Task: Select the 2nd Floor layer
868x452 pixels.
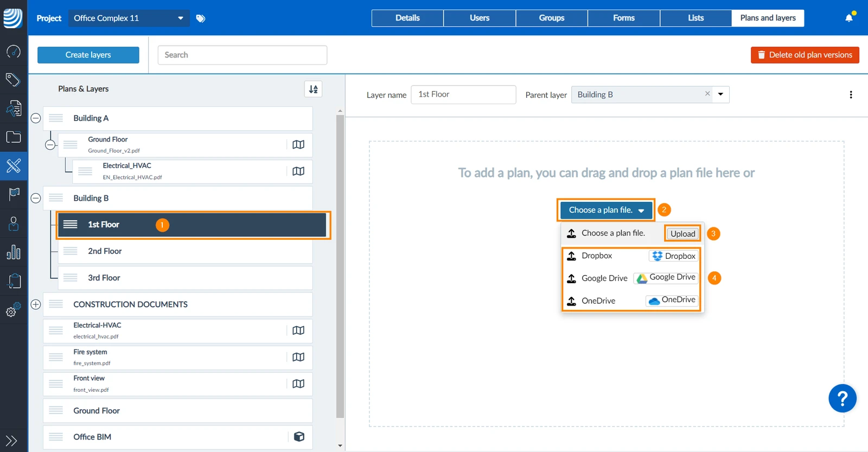Action: 185,251
